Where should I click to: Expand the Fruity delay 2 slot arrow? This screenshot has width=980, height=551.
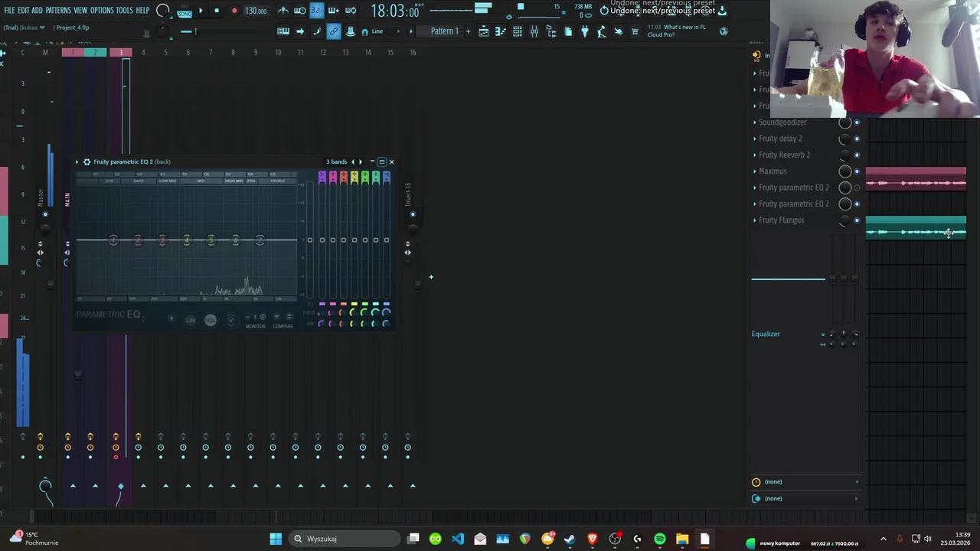click(755, 139)
